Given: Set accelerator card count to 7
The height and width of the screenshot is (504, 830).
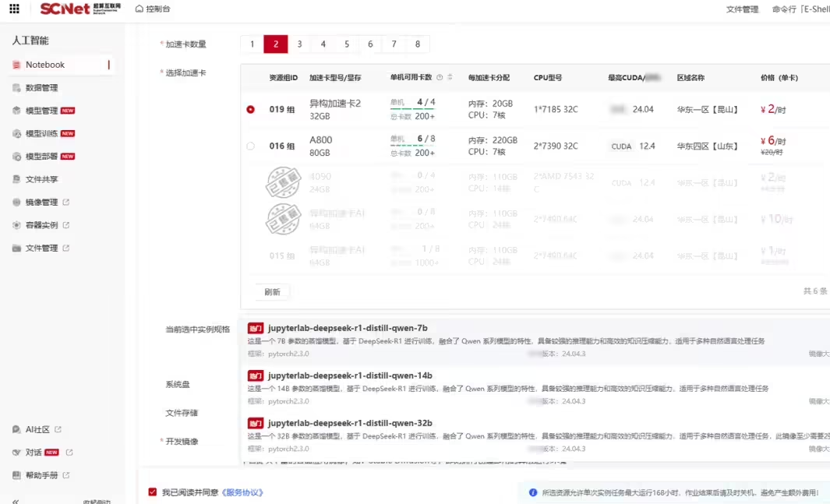Looking at the screenshot, I should pos(394,44).
